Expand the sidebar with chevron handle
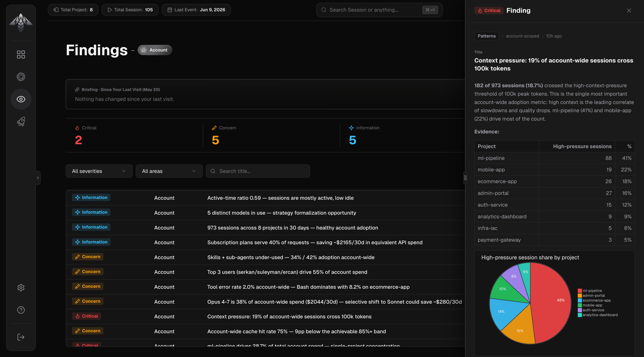 38,178
